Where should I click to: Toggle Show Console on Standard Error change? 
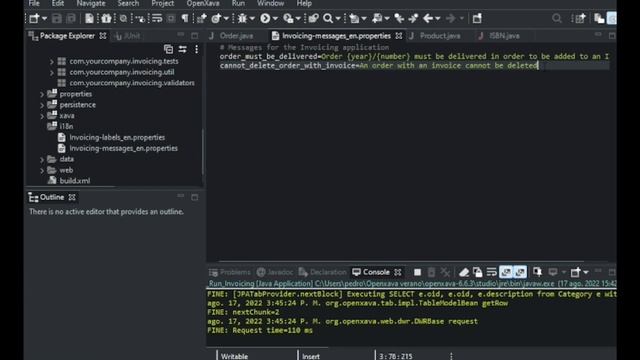point(520,272)
